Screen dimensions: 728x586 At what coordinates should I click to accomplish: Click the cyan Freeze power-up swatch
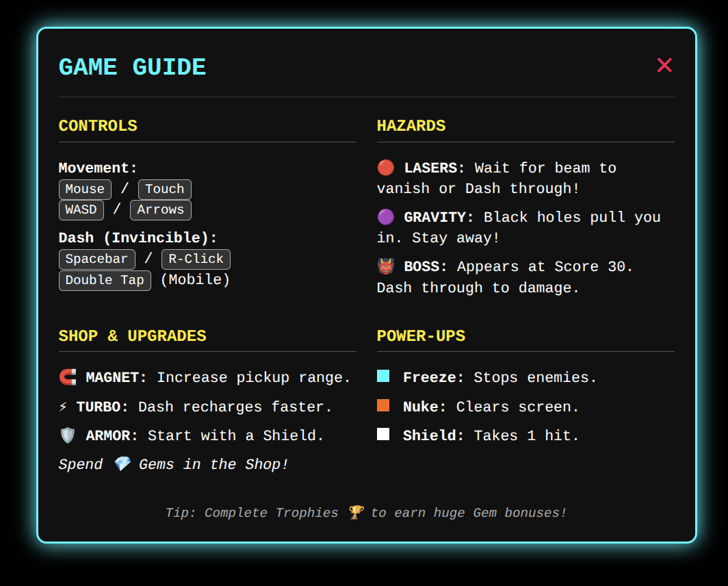coord(383,377)
